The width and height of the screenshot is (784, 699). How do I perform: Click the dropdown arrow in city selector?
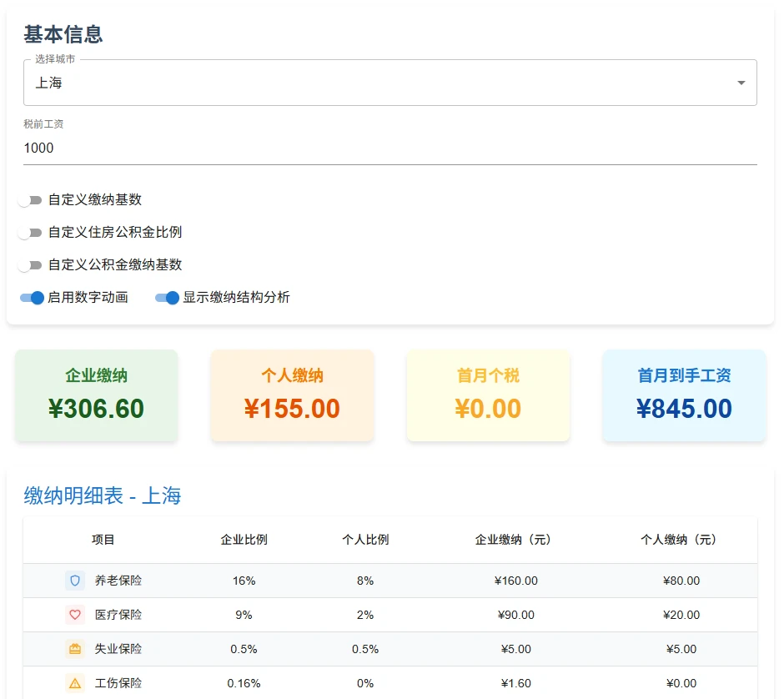pos(741,83)
